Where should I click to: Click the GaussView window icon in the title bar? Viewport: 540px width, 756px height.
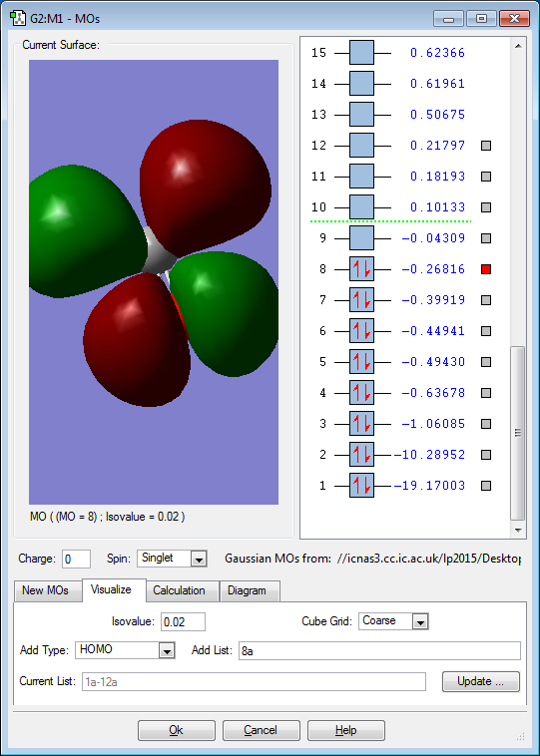(x=18, y=19)
